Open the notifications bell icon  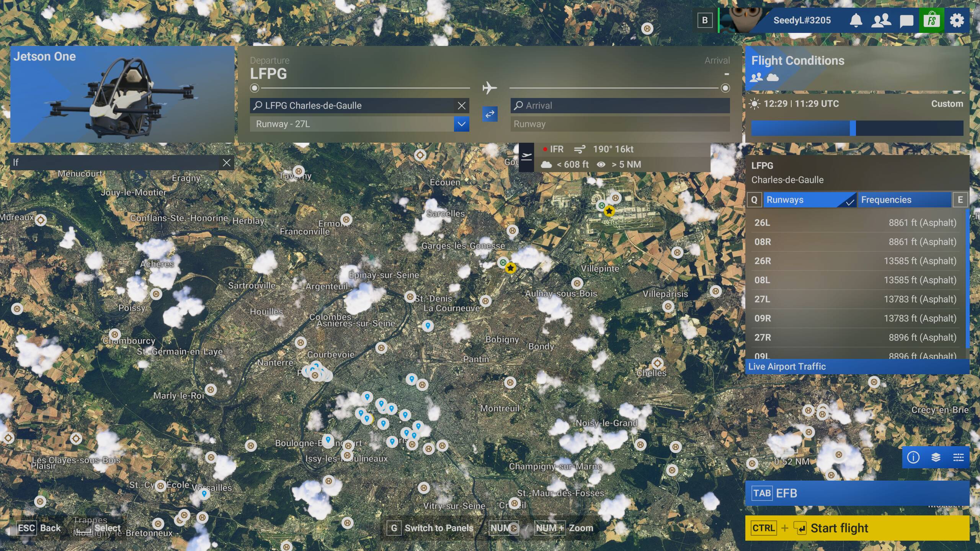(856, 20)
